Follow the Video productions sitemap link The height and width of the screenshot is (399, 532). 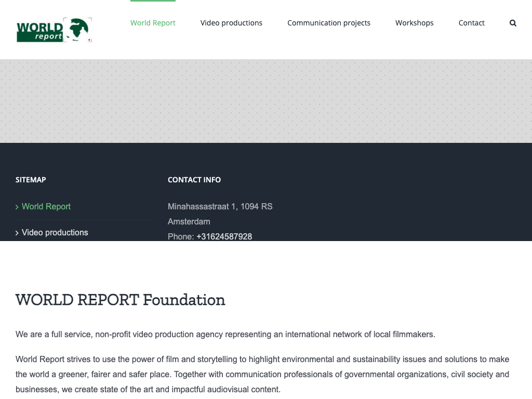point(55,232)
